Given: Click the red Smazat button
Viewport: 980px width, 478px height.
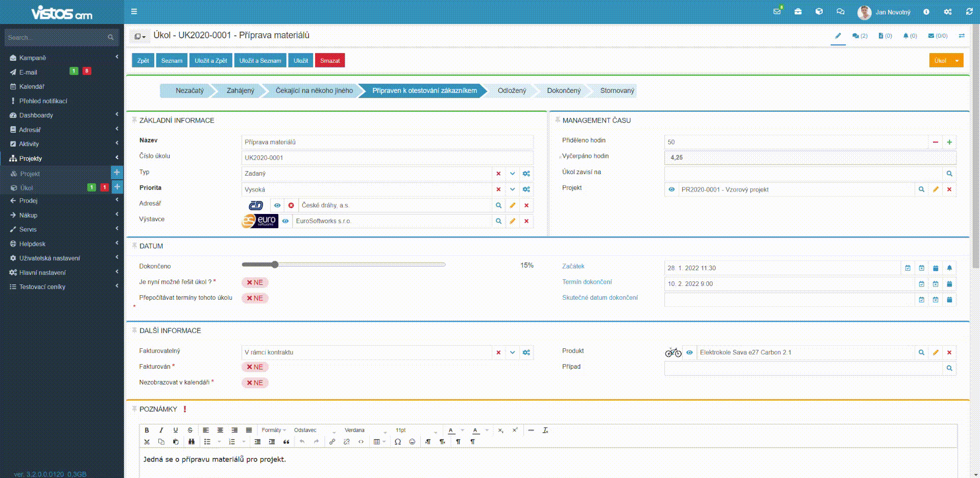Looking at the screenshot, I should click(x=329, y=60).
